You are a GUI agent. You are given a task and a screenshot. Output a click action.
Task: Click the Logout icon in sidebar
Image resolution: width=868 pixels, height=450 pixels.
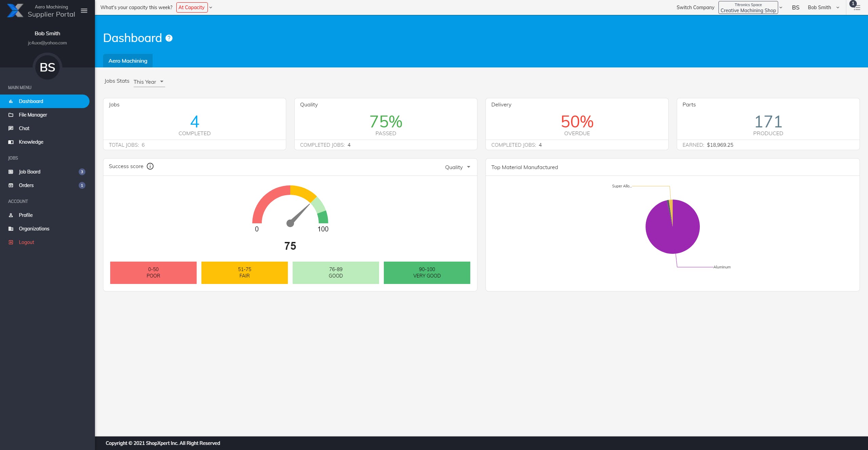coord(11,242)
